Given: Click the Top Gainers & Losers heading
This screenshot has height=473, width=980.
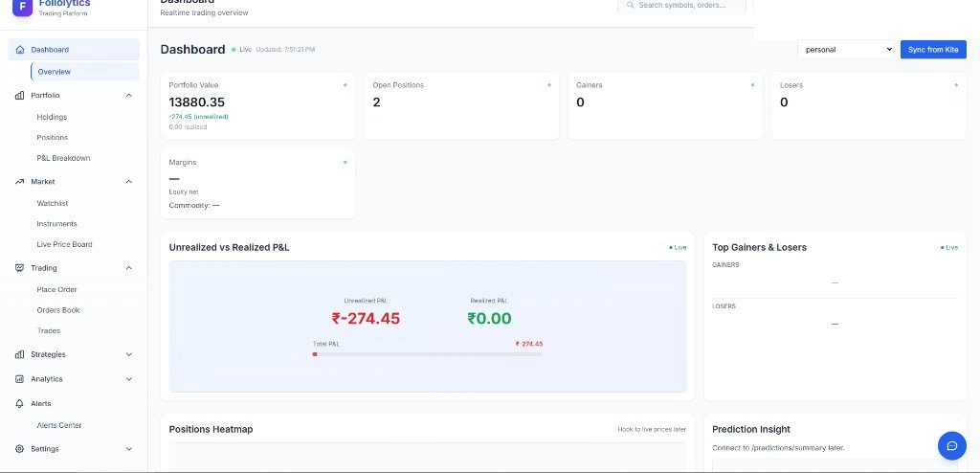Looking at the screenshot, I should [x=759, y=247].
